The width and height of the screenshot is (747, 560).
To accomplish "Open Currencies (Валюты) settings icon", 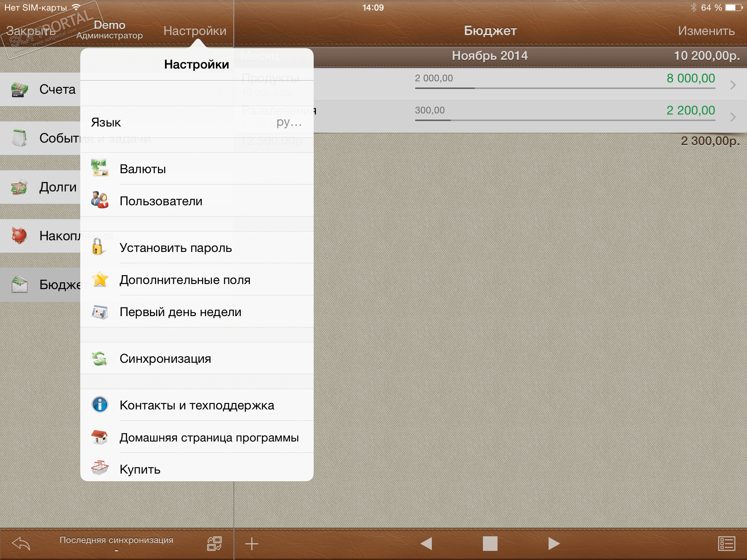I will point(99,168).
